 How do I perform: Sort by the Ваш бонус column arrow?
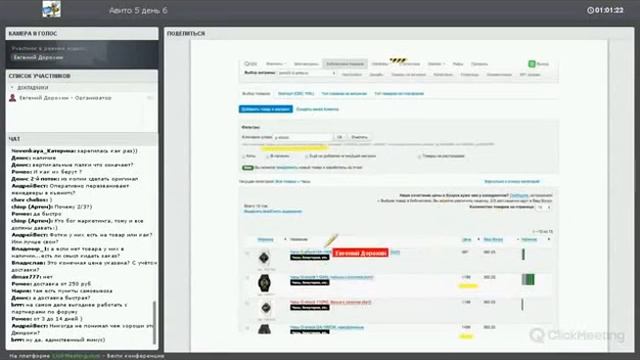pos(518,240)
